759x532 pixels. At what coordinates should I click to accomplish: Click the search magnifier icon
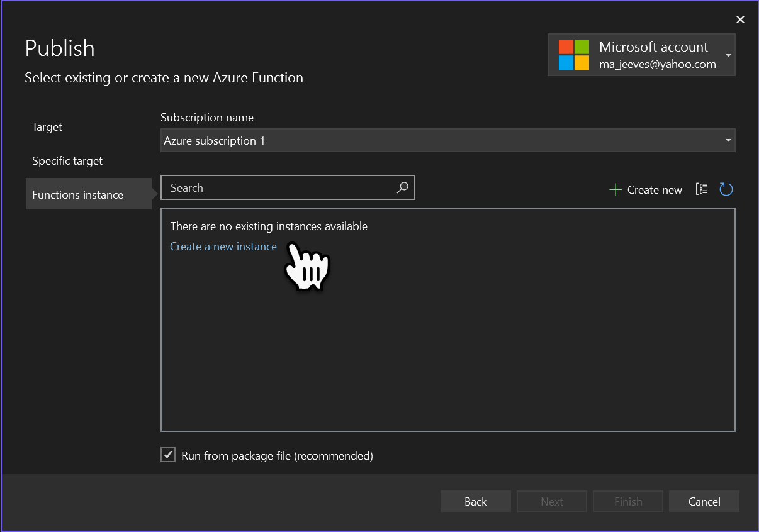[402, 187]
